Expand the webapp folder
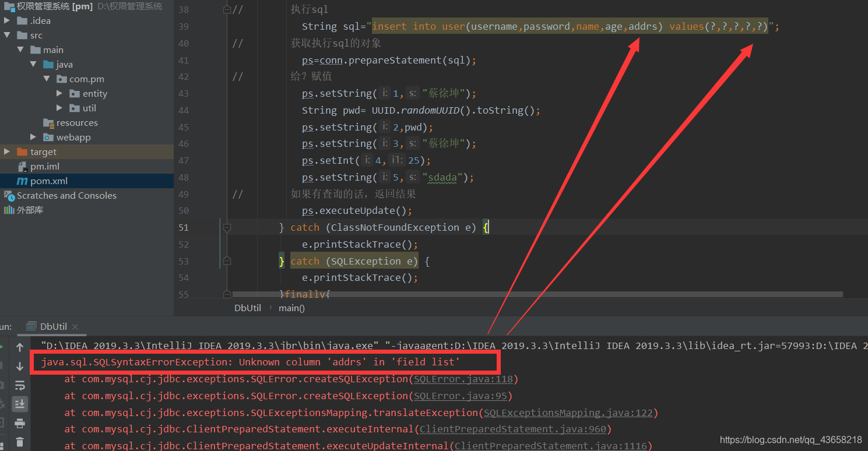This screenshot has width=868, height=451. tap(33, 138)
